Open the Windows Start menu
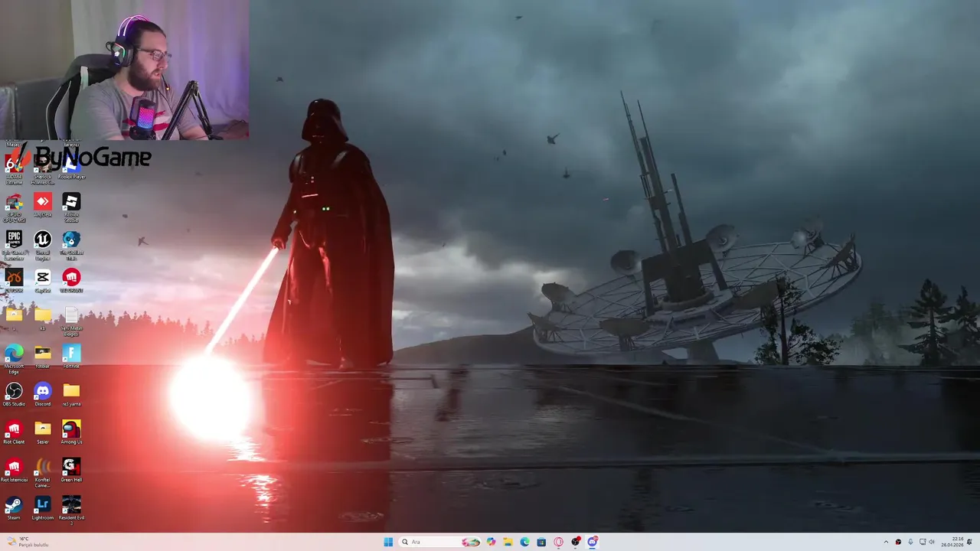Screen dimensions: 980x551 (388, 542)
